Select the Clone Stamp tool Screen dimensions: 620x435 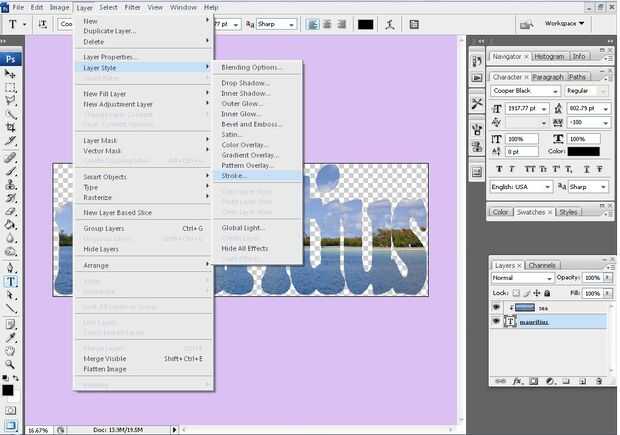pyautogui.click(x=10, y=184)
